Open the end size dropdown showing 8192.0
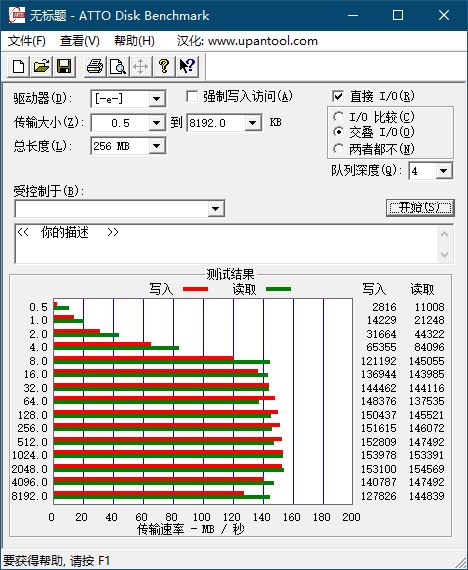Screen dimensions: 468x570 tap(252, 123)
